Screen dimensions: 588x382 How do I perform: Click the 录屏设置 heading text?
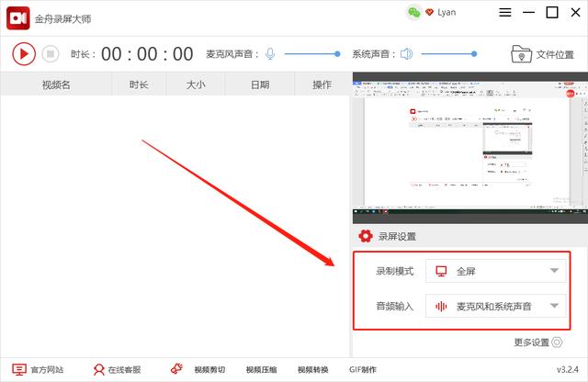(x=397, y=237)
